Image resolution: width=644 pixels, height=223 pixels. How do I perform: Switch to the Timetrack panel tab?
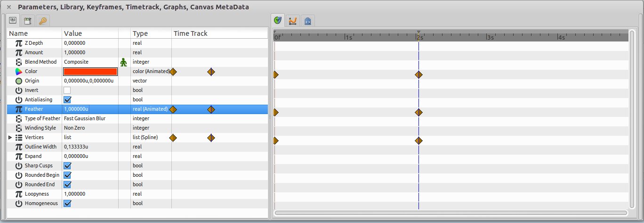pyautogui.click(x=278, y=21)
